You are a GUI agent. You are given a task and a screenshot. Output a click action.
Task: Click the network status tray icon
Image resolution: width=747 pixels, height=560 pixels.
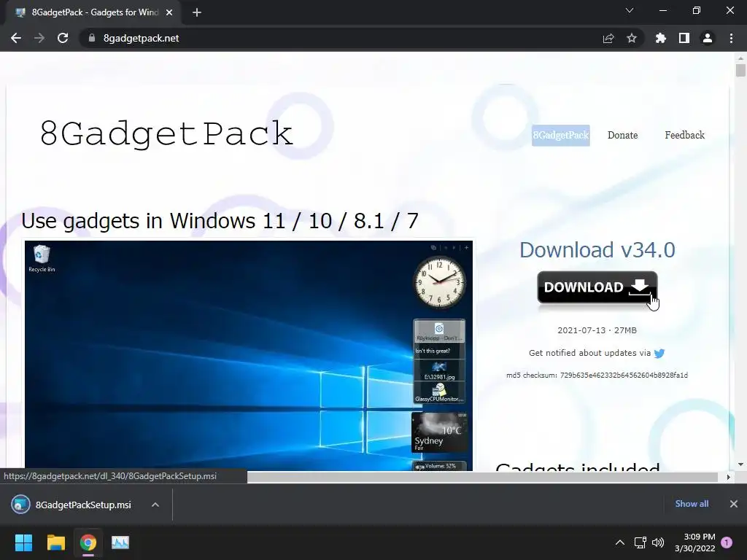(x=640, y=542)
